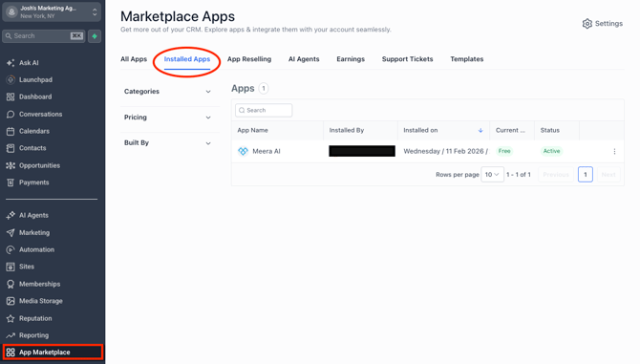Select the Marketing paper-plane icon
Screen dimensions: 640x364
[x=11, y=232]
